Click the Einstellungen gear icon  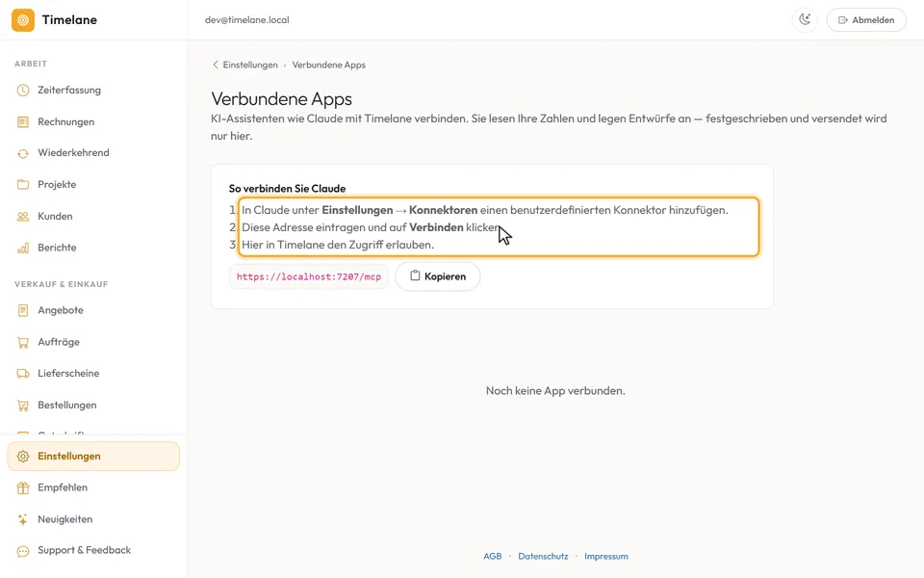pos(23,457)
